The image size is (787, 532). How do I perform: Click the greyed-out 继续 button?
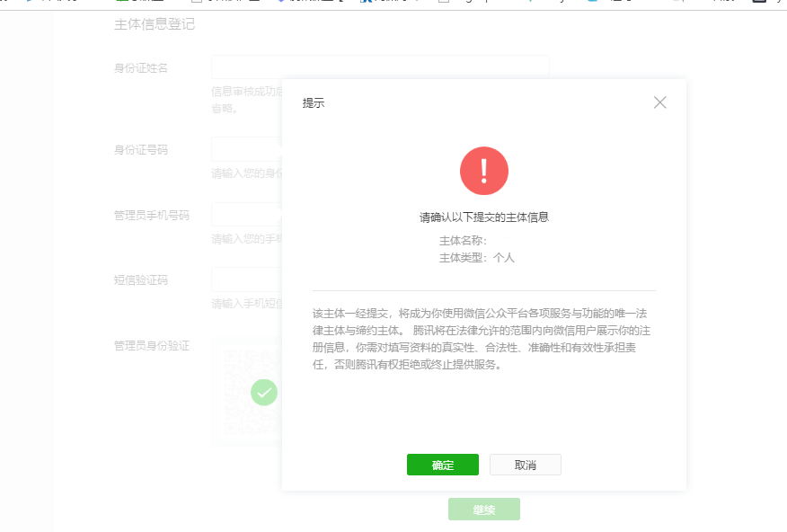coord(484,510)
